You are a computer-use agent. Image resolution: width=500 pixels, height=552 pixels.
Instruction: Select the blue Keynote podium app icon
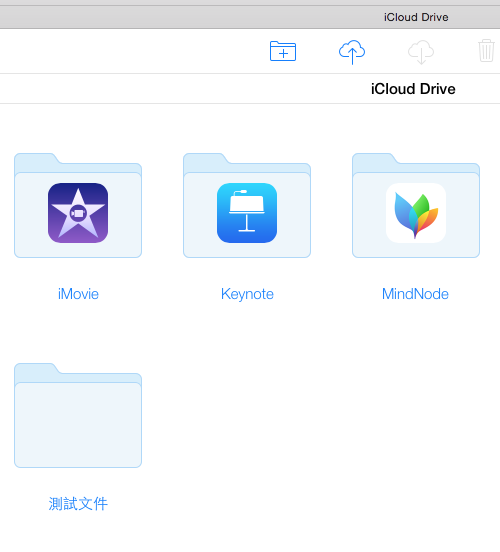[247, 213]
